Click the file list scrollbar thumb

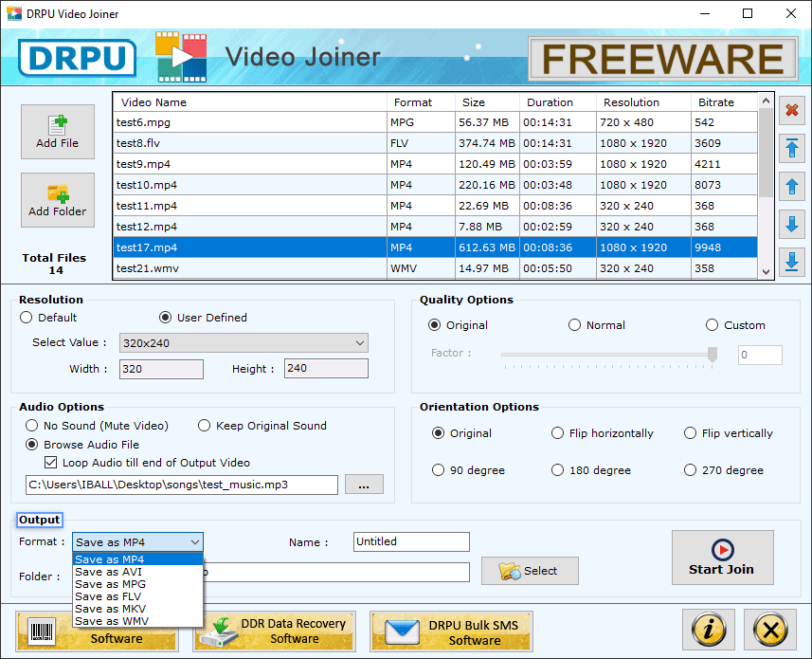tap(767, 153)
